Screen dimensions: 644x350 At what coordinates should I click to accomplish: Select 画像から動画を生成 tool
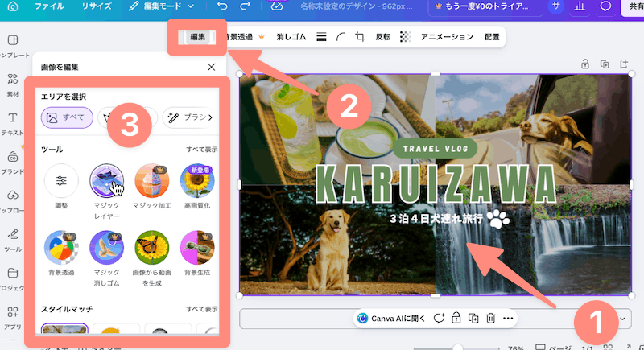point(152,258)
